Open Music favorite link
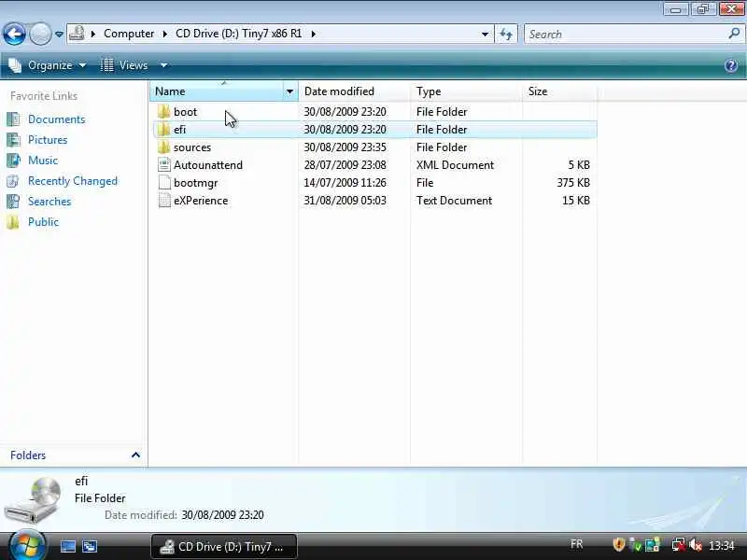 pyautogui.click(x=42, y=161)
